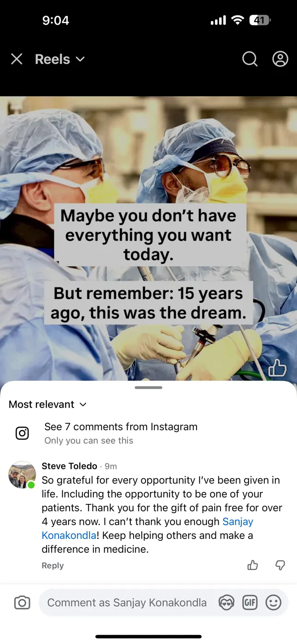Open the emoji smiley picker
The image size is (297, 644).
[x=274, y=603]
